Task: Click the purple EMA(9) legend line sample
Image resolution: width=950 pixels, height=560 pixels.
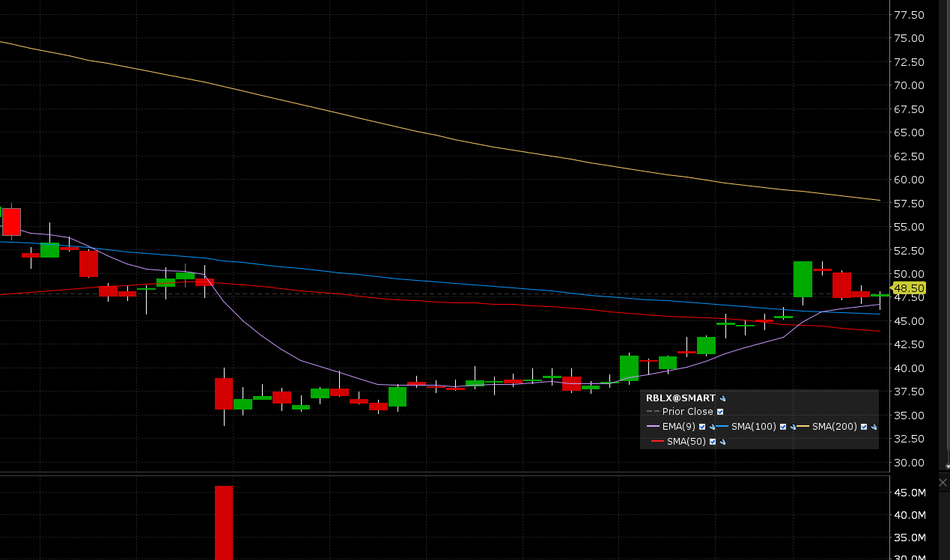Action: click(x=653, y=426)
